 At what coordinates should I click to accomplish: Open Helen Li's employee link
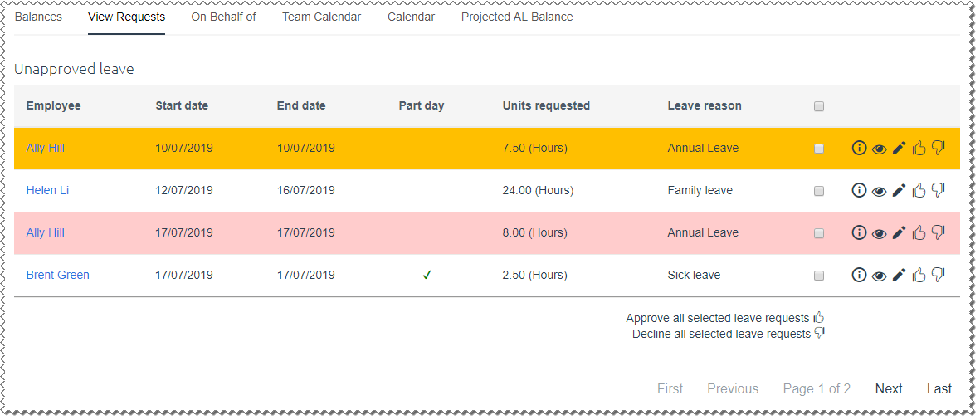47,190
